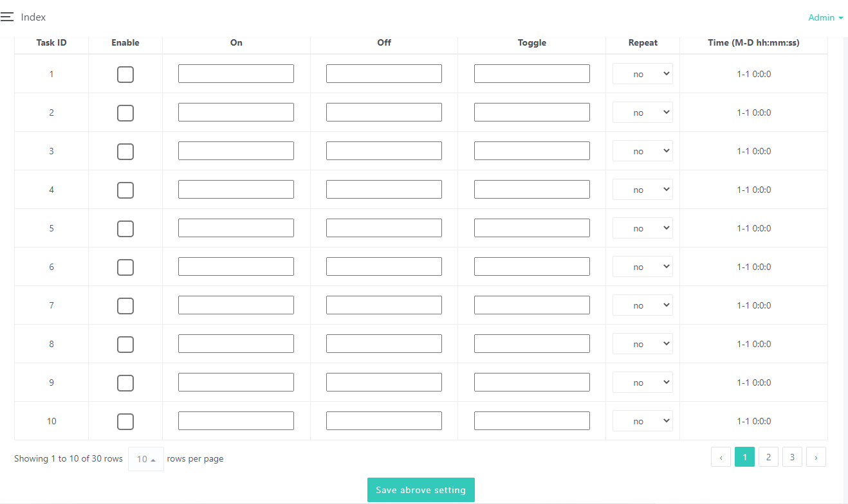The height and width of the screenshot is (504, 848).
Task: Tick the Enable checkbox for Task 5
Action: tap(125, 229)
